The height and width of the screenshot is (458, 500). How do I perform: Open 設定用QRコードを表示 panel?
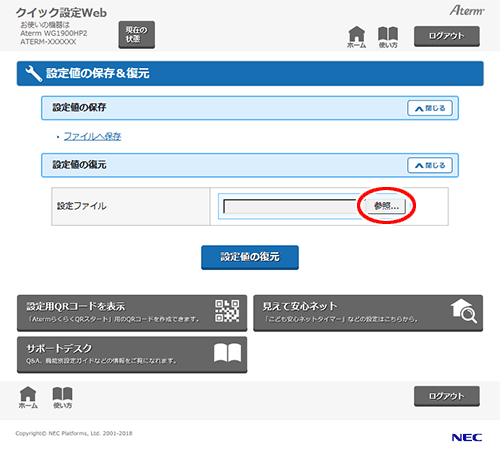tap(132, 313)
